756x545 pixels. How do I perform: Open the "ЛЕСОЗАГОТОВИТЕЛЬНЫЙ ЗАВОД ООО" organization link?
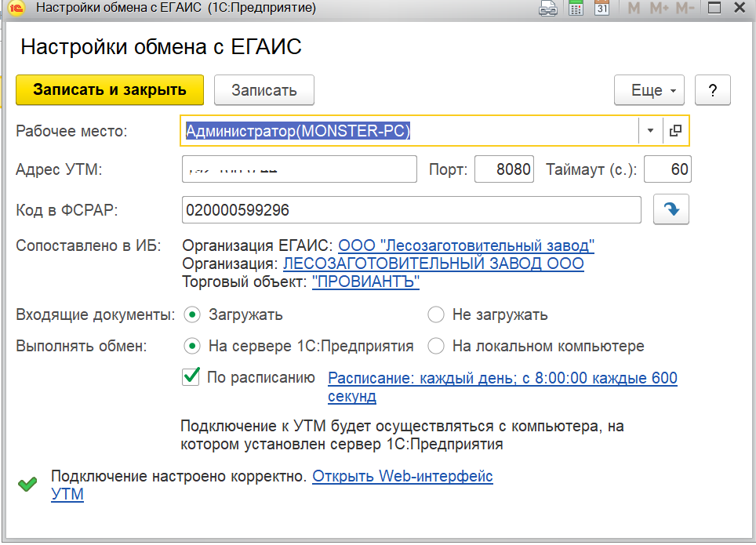click(434, 263)
